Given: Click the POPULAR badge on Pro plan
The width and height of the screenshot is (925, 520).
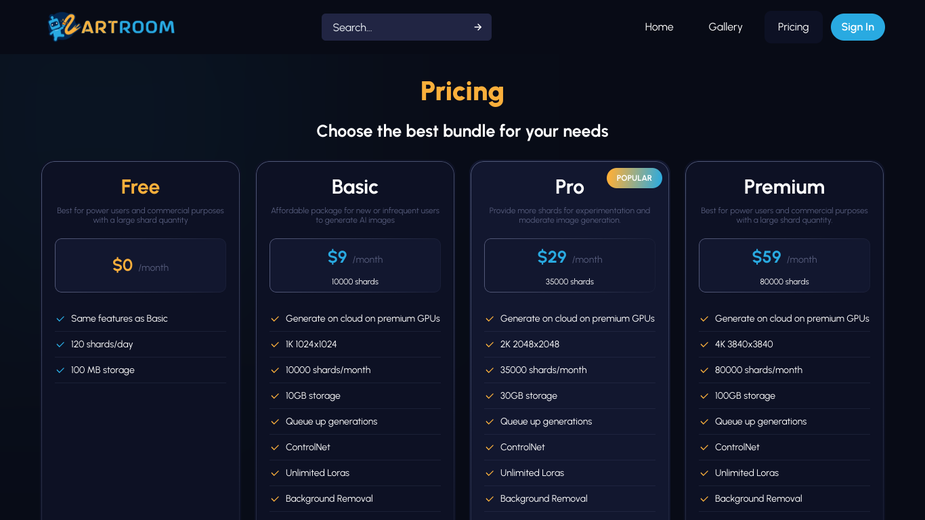Looking at the screenshot, I should [x=634, y=178].
